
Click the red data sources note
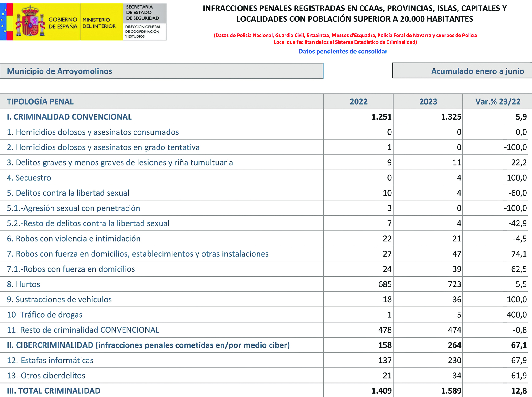(345, 39)
